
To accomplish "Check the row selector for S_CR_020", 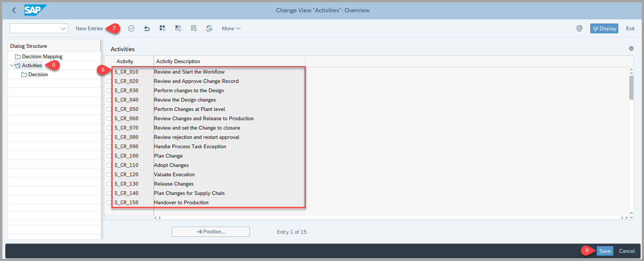I will [x=109, y=81].
